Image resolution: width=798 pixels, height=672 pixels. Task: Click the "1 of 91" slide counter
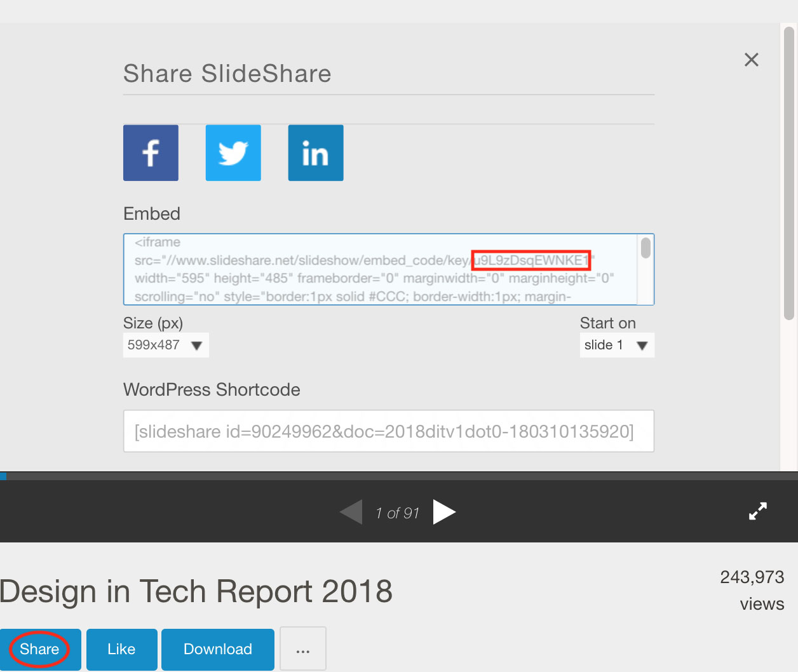point(398,513)
